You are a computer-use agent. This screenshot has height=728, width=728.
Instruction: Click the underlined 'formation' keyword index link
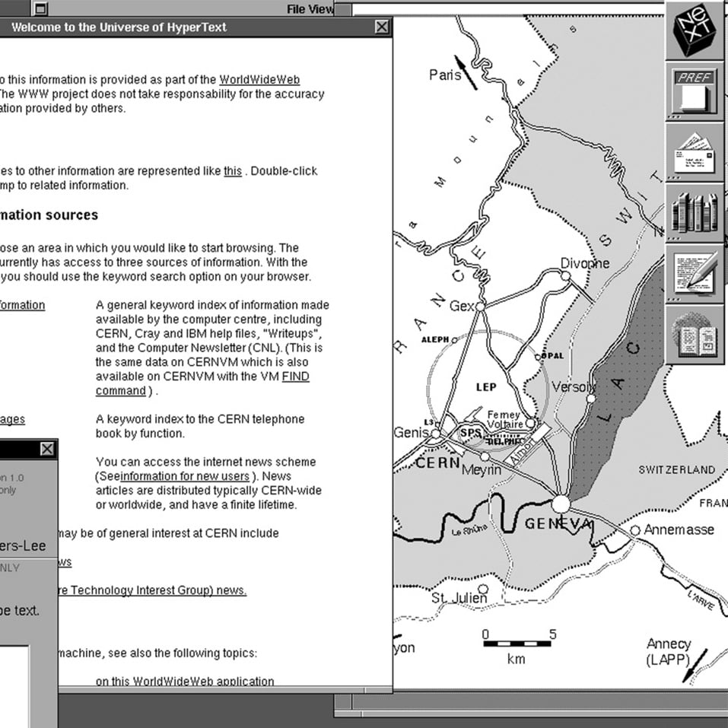click(21, 304)
